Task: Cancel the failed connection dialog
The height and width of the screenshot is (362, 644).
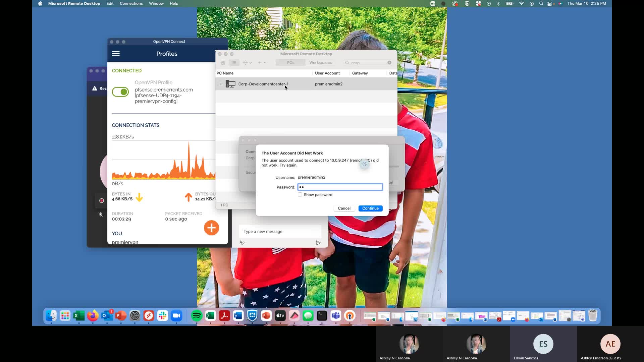Action: pyautogui.click(x=344, y=208)
